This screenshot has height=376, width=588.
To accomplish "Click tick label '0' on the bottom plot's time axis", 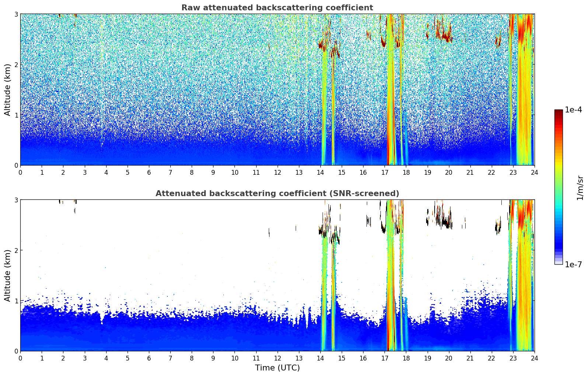I will [20, 358].
